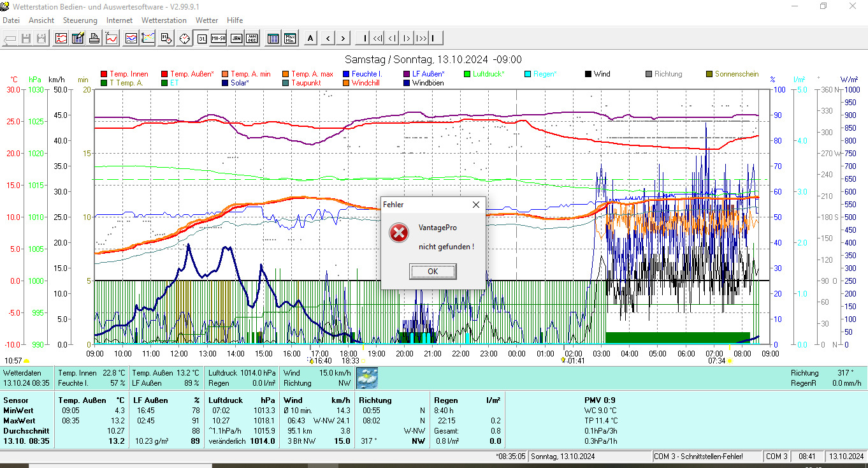Image resolution: width=868 pixels, height=468 pixels.
Task: Close the Fehler dialog with the X
Action: (x=476, y=205)
